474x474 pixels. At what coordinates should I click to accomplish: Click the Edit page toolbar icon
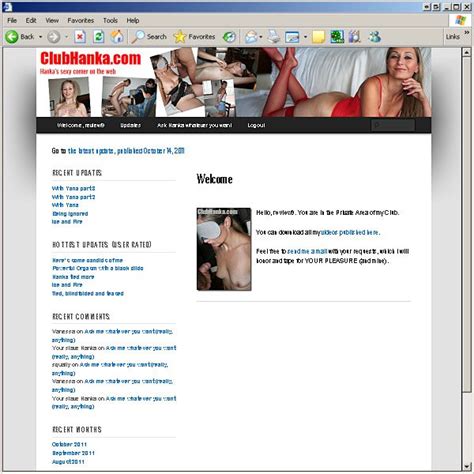point(292,37)
